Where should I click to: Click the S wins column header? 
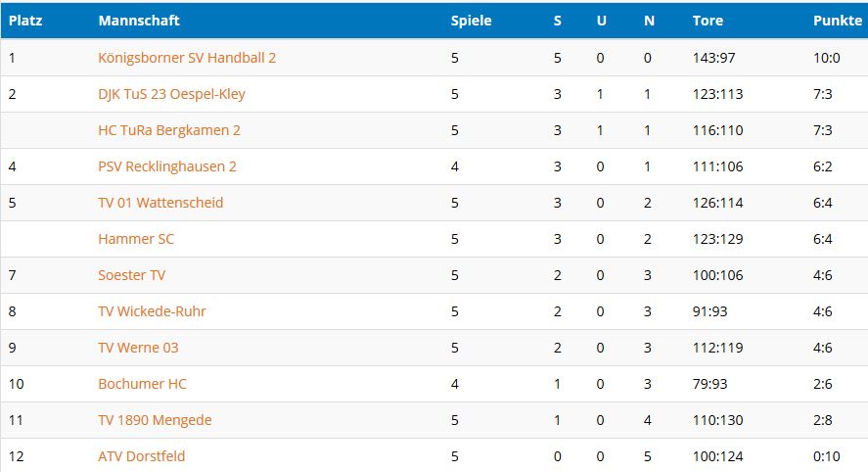coord(558,21)
